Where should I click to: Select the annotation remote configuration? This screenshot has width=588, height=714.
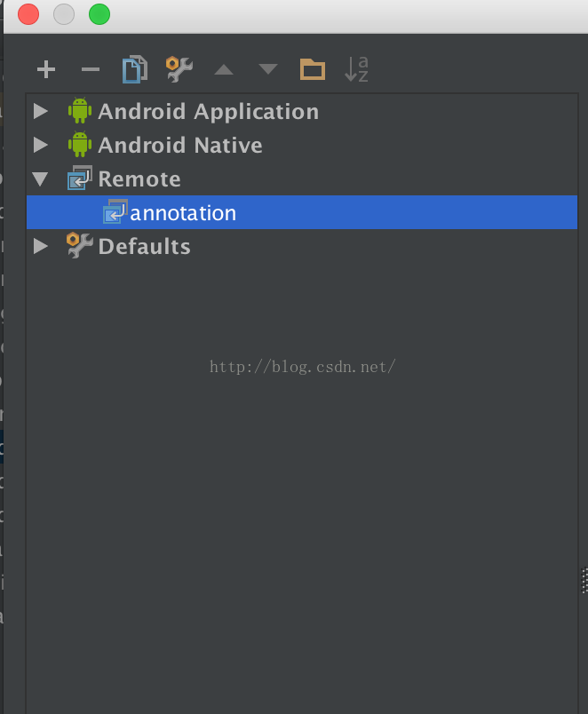(302, 212)
